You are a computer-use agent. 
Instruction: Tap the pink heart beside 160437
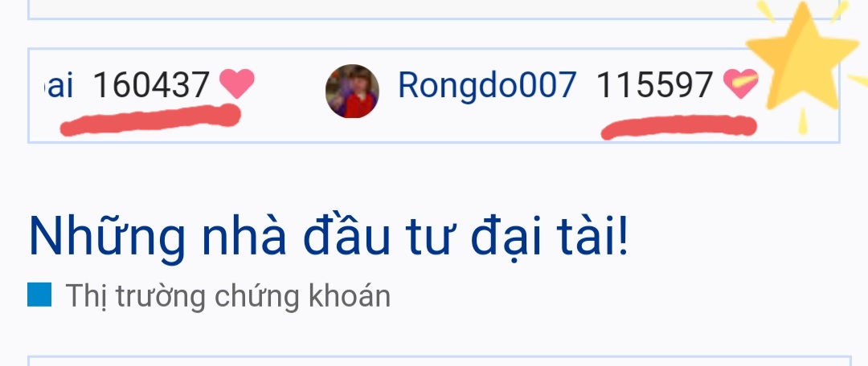(x=237, y=84)
